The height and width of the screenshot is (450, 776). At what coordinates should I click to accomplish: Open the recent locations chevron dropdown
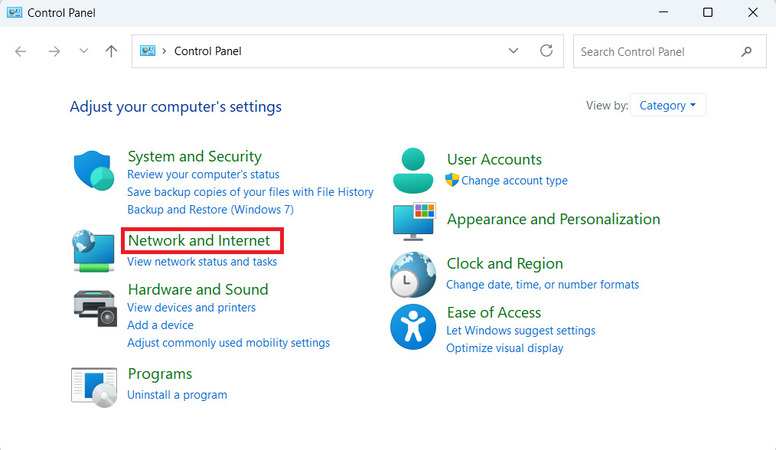[x=84, y=51]
